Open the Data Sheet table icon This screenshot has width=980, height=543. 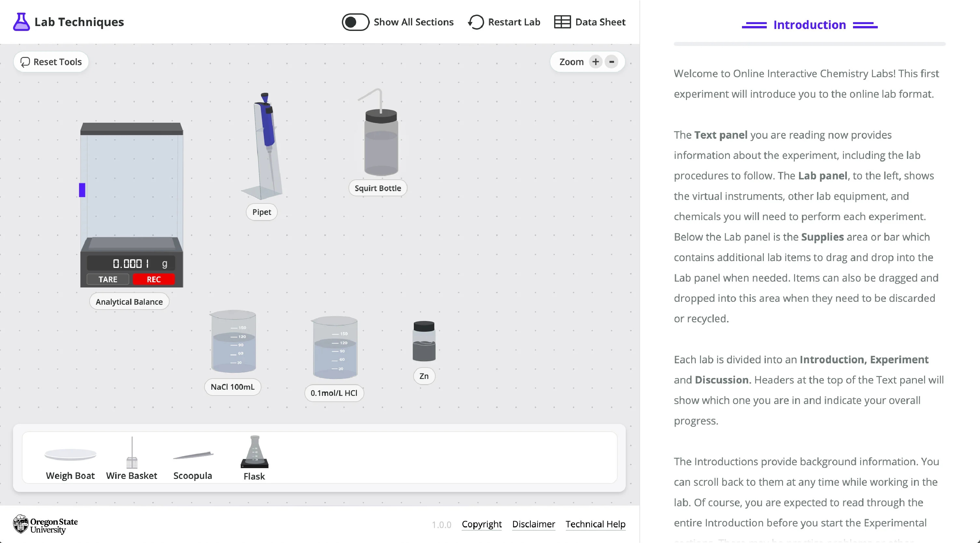562,22
